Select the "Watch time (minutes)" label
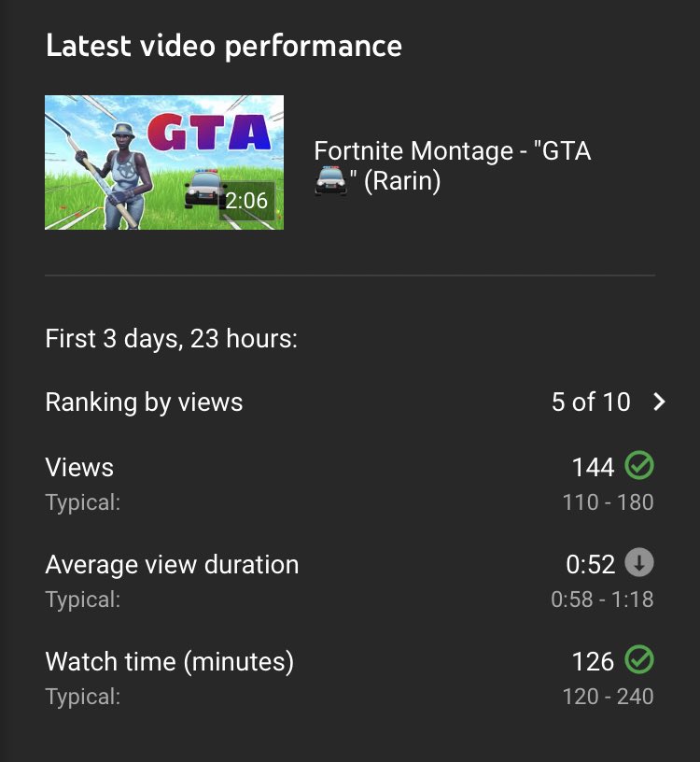The width and height of the screenshot is (700, 762). (169, 662)
